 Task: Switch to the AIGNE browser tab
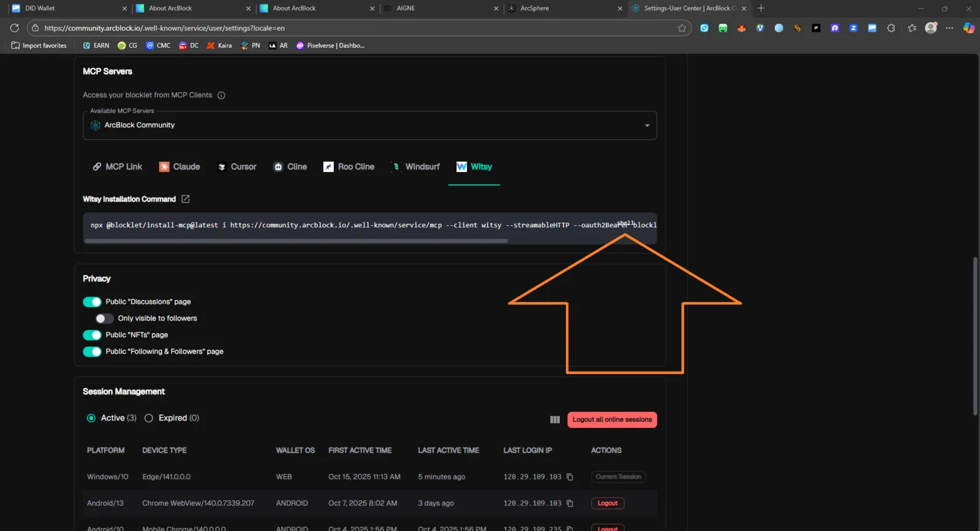[x=440, y=9]
